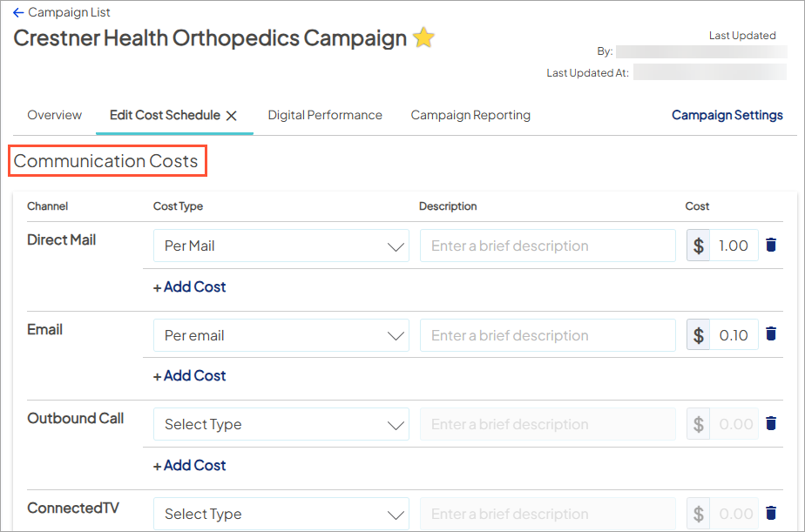This screenshot has height=532, width=805.
Task: Click the Email cost amount field
Action: coord(734,335)
